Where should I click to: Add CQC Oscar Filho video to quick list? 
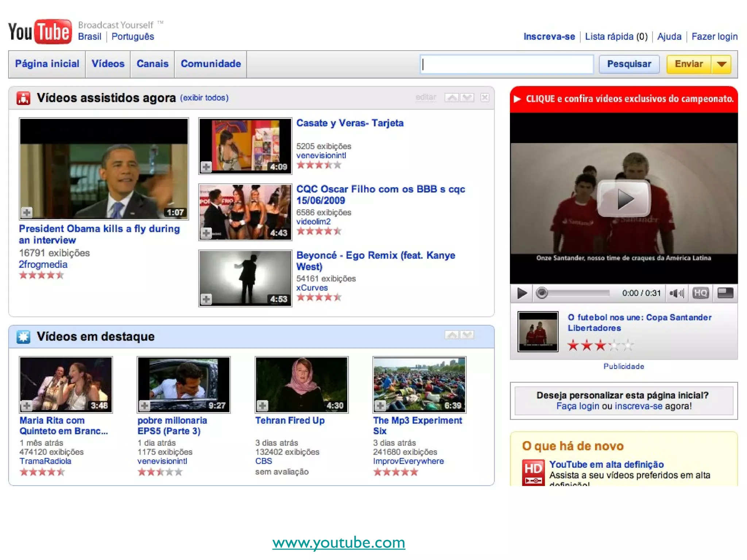pos(206,233)
